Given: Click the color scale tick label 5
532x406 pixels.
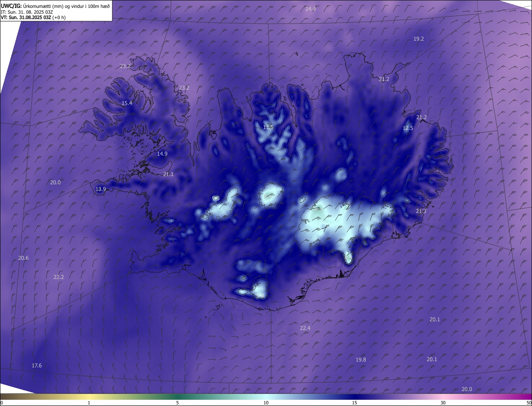Looking at the screenshot, I should click(177, 403).
